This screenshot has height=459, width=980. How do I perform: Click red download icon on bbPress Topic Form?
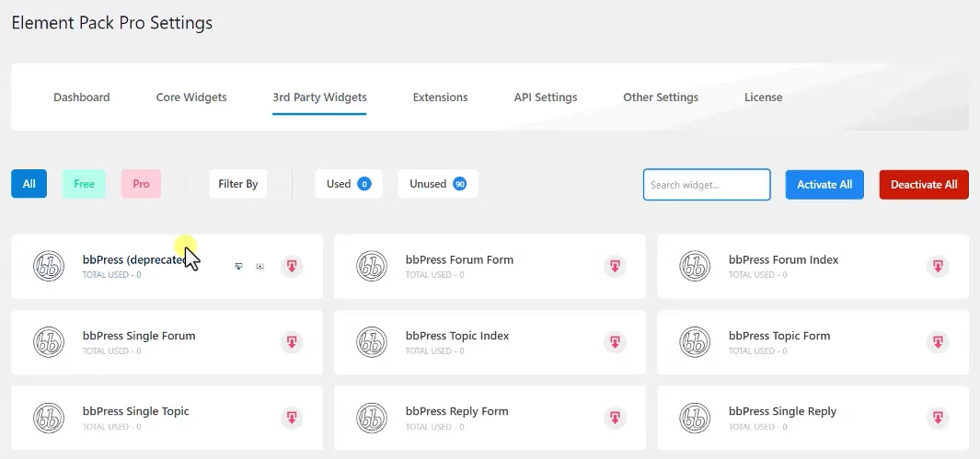[938, 342]
